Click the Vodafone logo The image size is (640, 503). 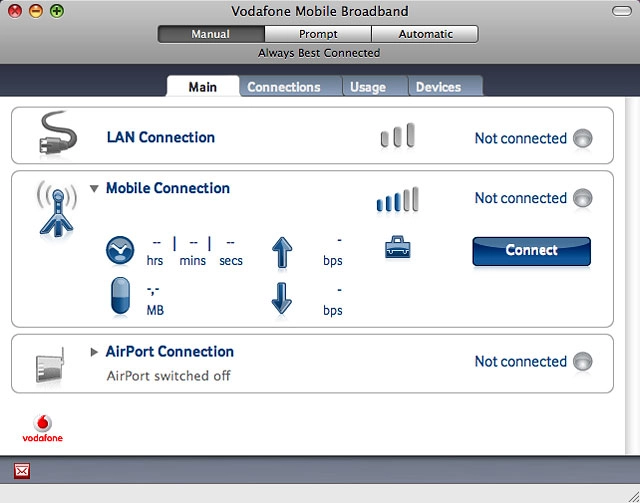42,427
